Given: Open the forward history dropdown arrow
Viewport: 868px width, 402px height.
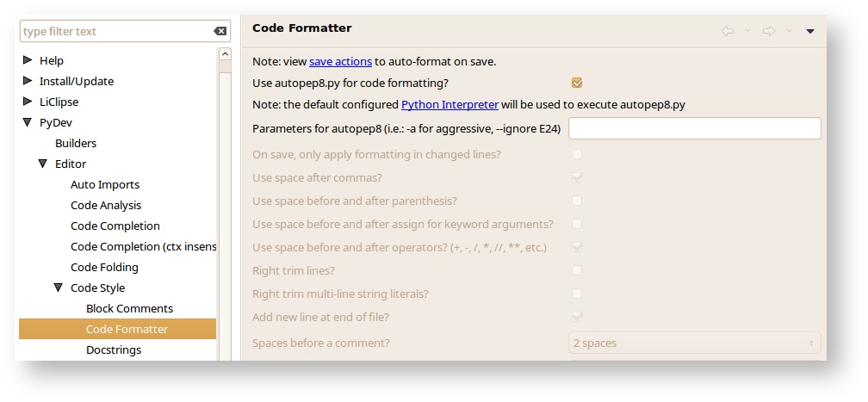Looking at the screenshot, I should pyautogui.click(x=788, y=31).
